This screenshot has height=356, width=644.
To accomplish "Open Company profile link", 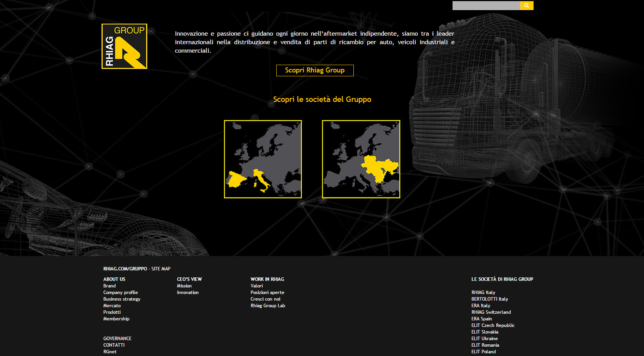I will (121, 292).
